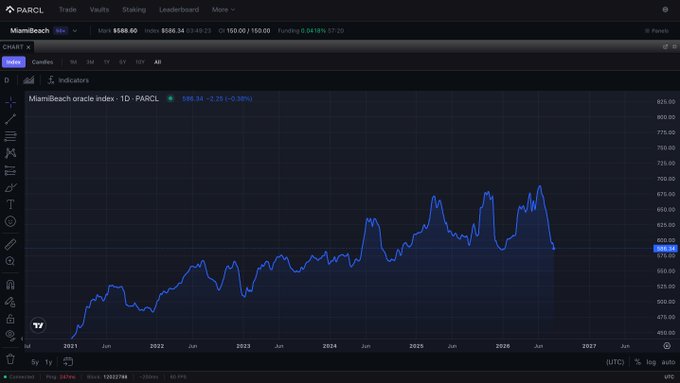Set chart range to 1Y

tap(107, 62)
